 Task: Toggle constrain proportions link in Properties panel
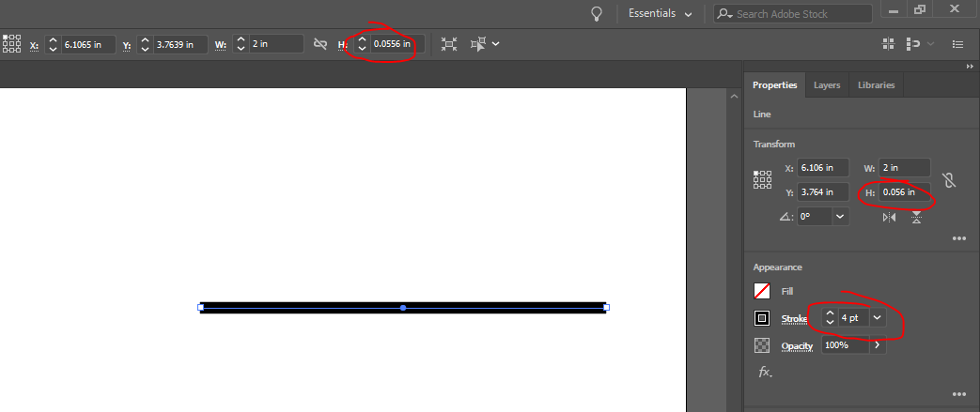click(x=949, y=180)
